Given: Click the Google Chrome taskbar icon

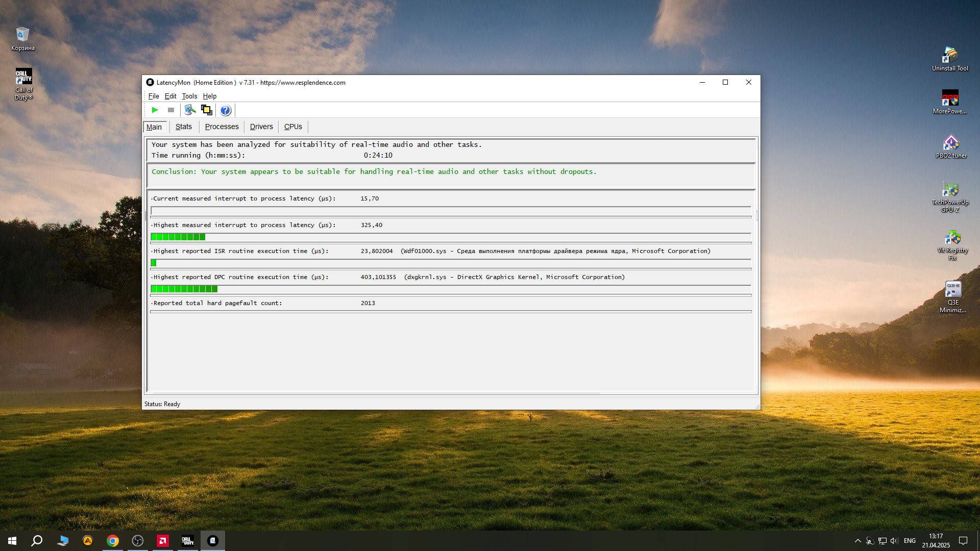Looking at the screenshot, I should coord(113,541).
